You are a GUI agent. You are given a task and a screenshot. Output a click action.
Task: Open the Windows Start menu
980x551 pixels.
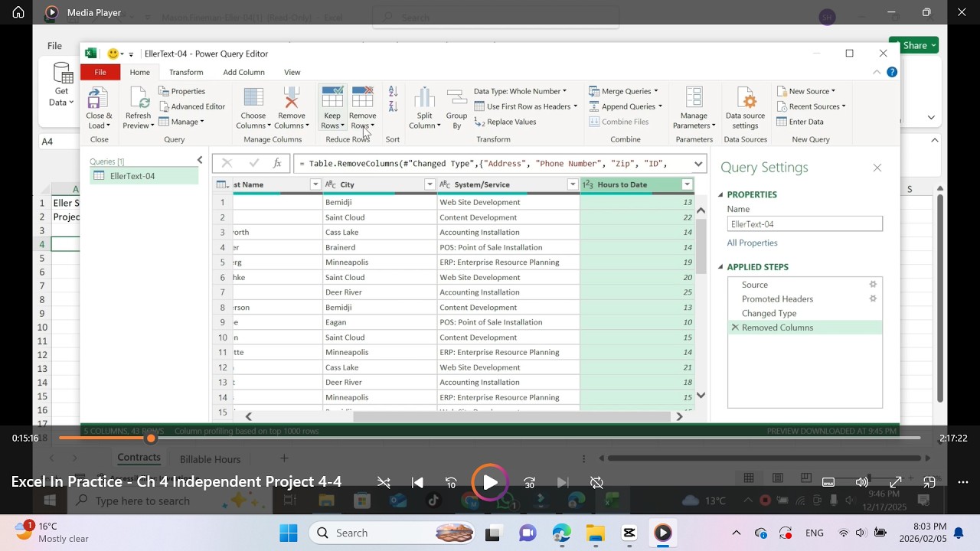(289, 533)
